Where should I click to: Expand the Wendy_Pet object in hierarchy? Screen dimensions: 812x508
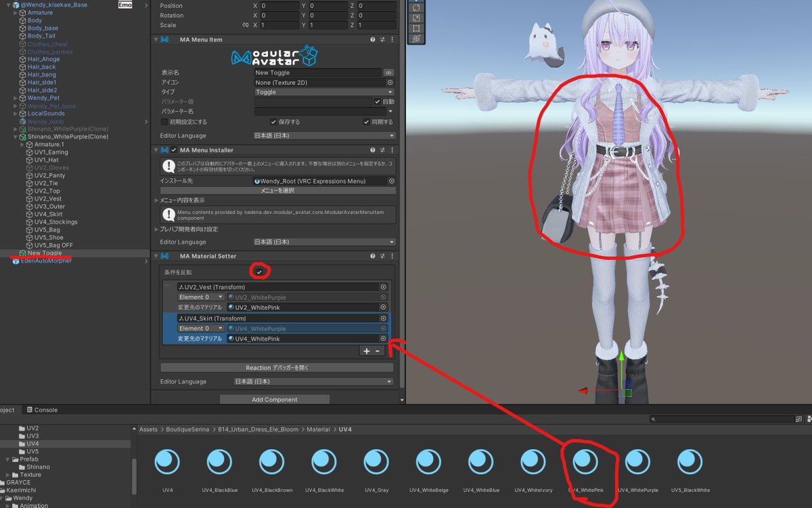click(16, 98)
